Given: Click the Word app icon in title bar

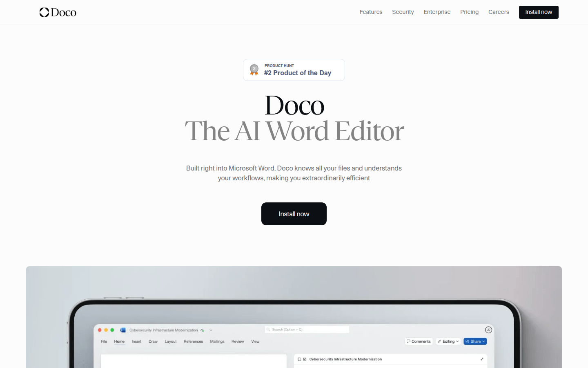Looking at the screenshot, I should coord(123,330).
